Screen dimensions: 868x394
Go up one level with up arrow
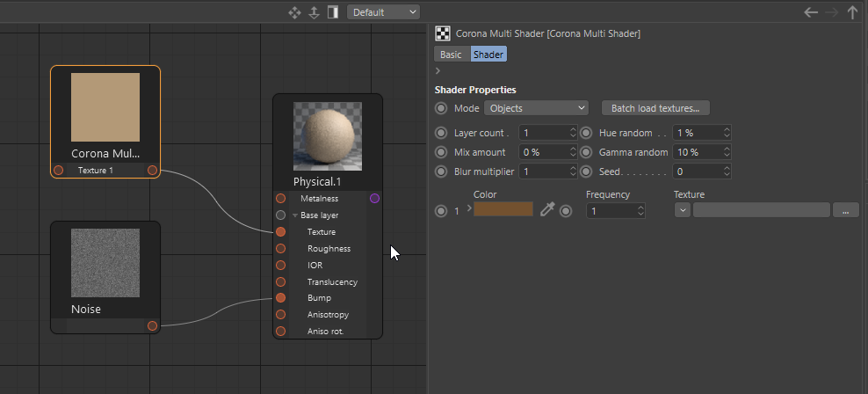852,12
